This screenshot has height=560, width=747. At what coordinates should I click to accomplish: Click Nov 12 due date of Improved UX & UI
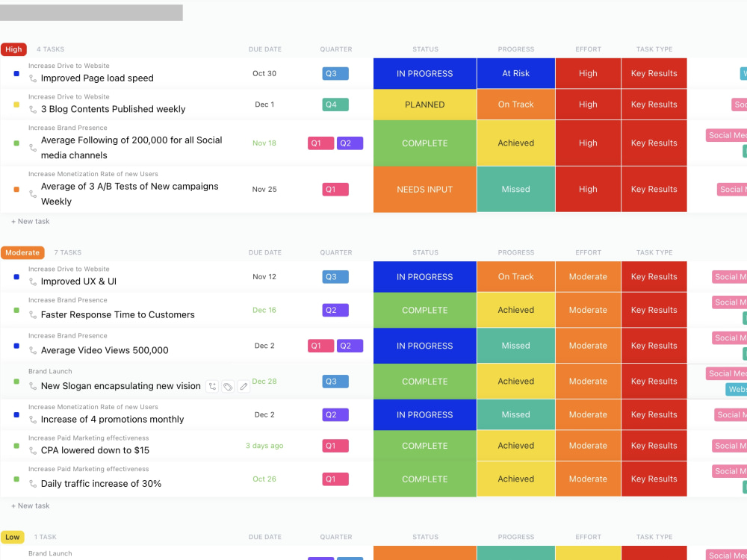click(x=264, y=277)
